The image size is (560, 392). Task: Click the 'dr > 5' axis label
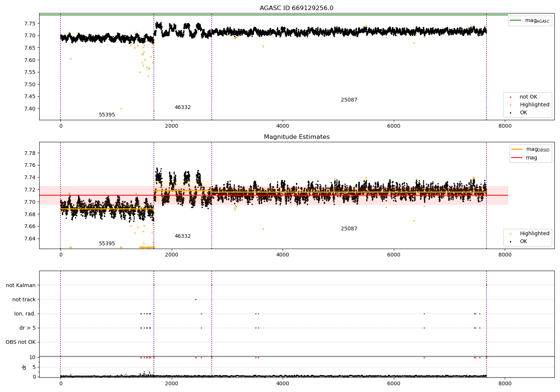[28, 328]
